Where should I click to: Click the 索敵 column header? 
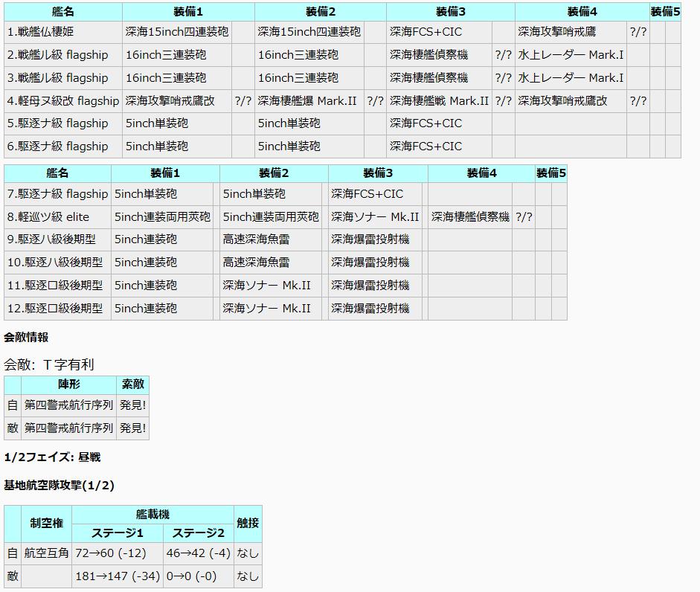(132, 385)
